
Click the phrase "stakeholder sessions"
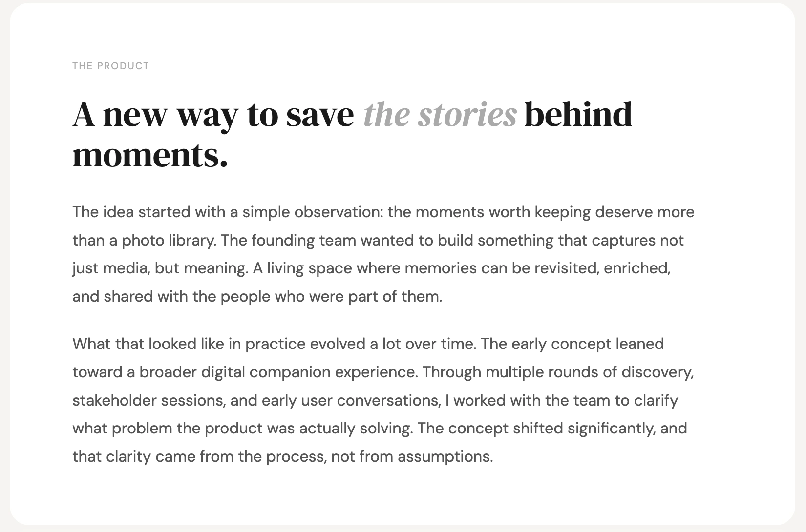148,401
